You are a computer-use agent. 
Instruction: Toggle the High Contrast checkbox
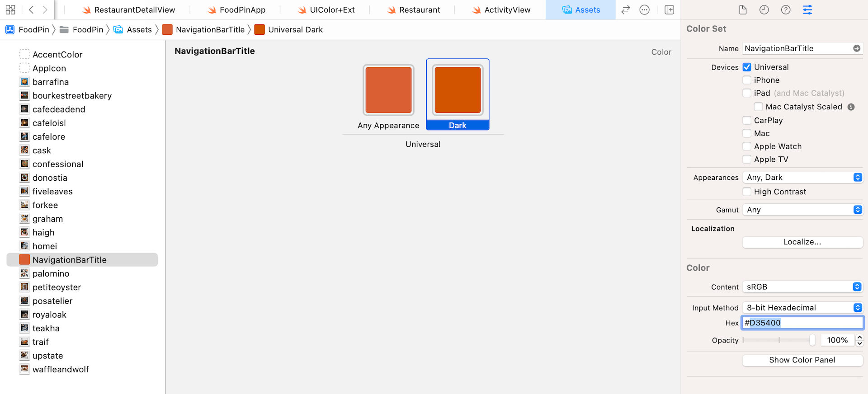[747, 192]
